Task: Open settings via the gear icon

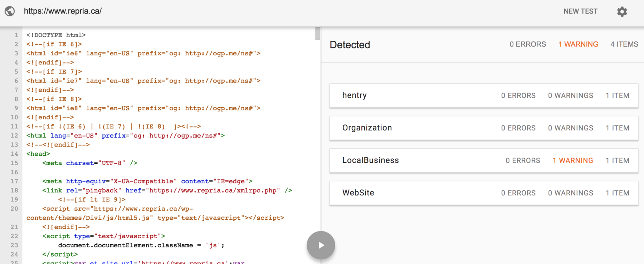Action: pyautogui.click(x=622, y=11)
